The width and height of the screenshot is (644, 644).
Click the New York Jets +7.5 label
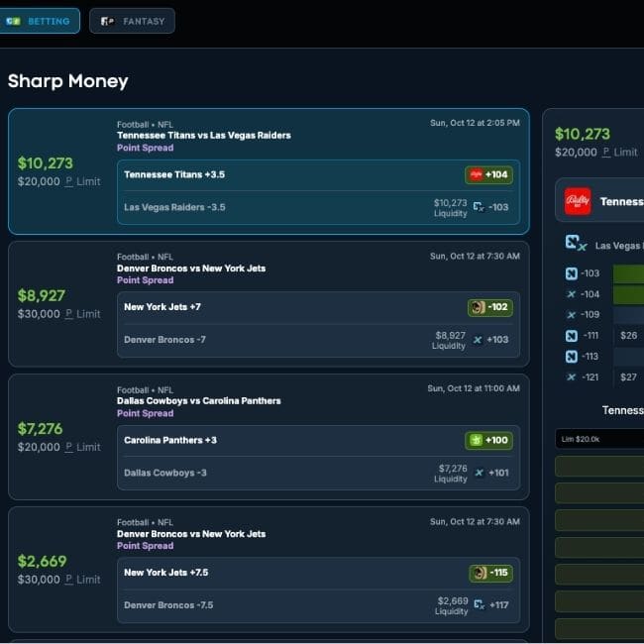165,573
